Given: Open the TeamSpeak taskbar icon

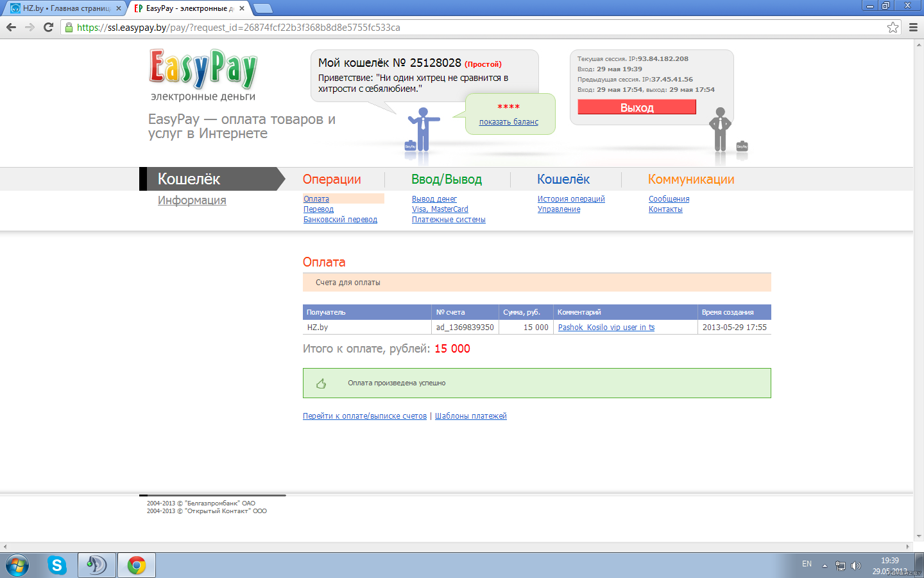Looking at the screenshot, I should click(97, 565).
